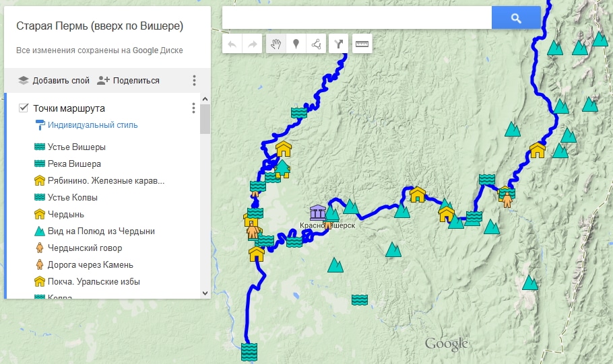This screenshot has height=364, width=613.
Task: Select the add directions tool
Action: (x=338, y=44)
